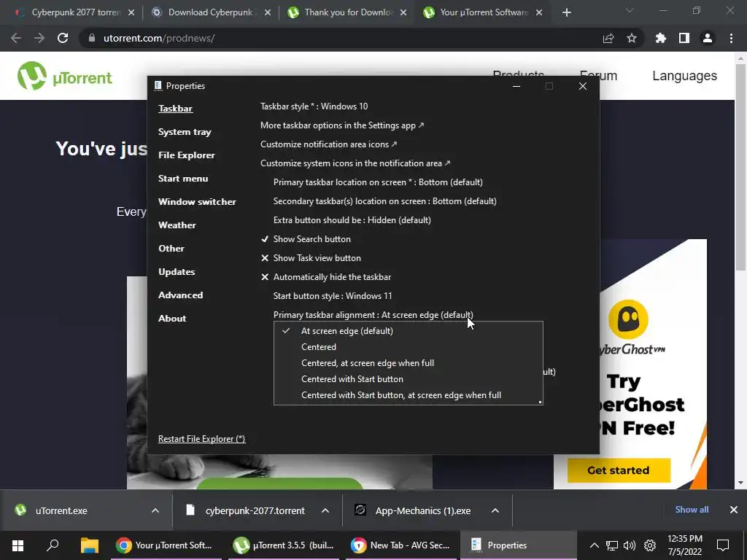Change Start button style Windows 11
747x560 pixels.
tap(333, 296)
